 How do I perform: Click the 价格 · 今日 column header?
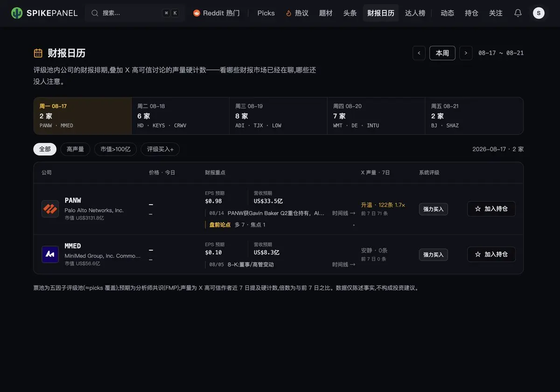click(162, 172)
